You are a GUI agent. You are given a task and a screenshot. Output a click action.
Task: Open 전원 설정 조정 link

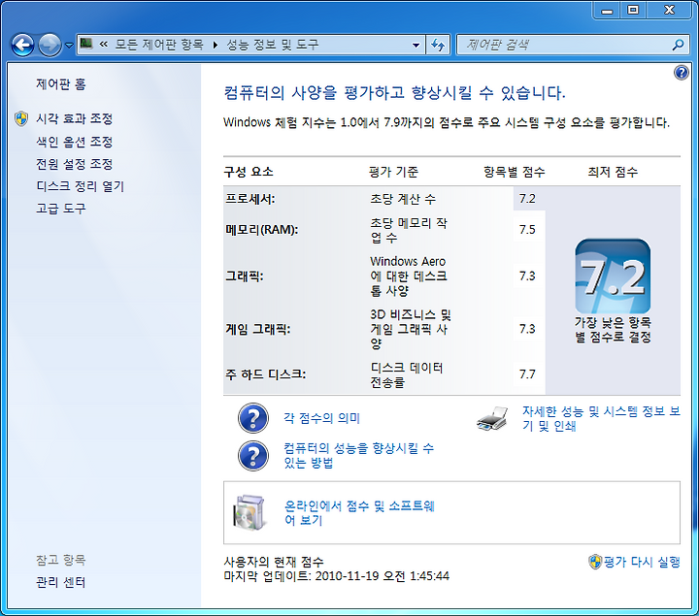(x=74, y=164)
